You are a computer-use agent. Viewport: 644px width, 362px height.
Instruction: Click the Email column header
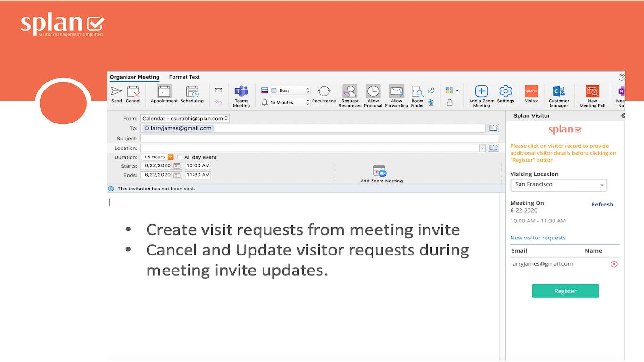click(x=519, y=251)
